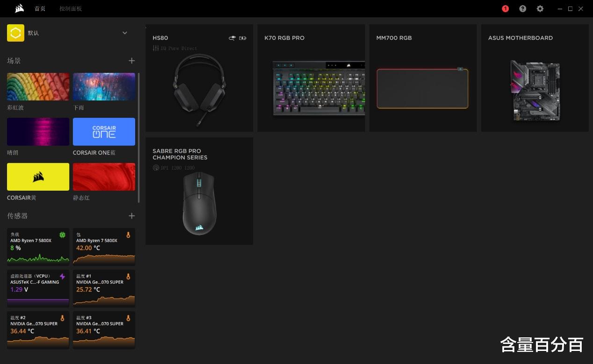Click the HS80 battery status icon
Image resolution: width=593 pixels, height=364 pixels.
243,38
